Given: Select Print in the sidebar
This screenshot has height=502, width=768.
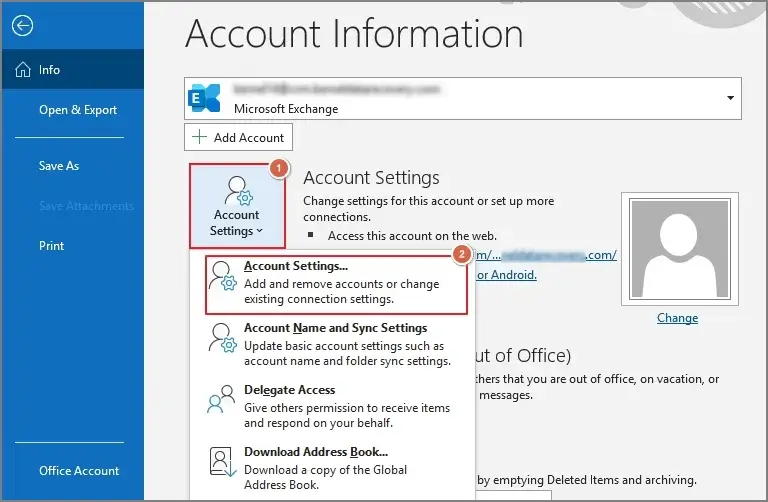Looking at the screenshot, I should pyautogui.click(x=51, y=245).
